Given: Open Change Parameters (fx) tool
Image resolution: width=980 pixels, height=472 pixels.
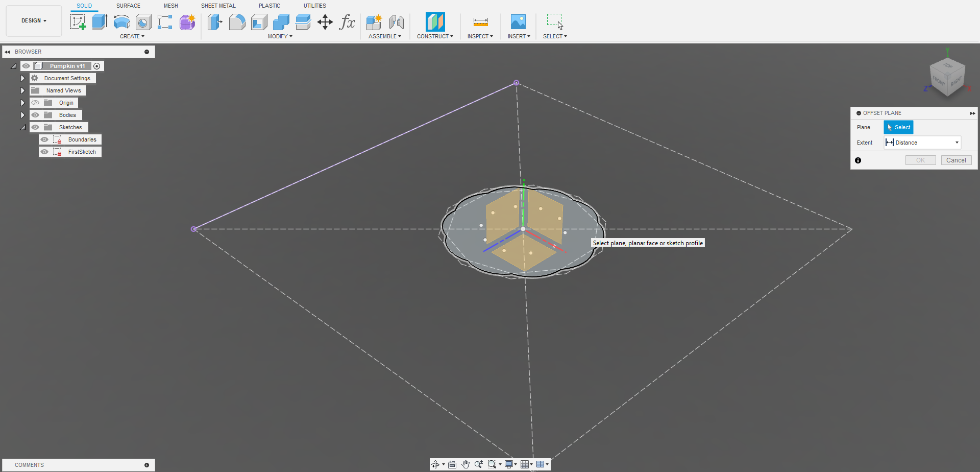Looking at the screenshot, I should pyautogui.click(x=347, y=22).
